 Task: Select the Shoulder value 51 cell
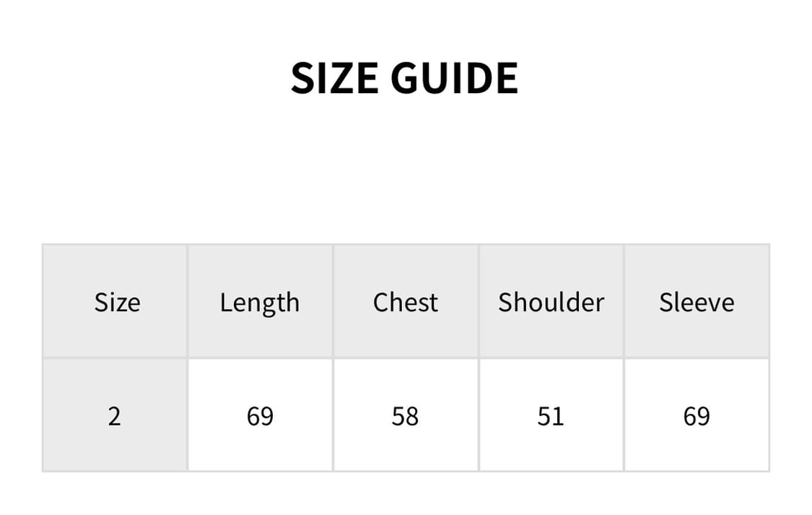(551, 416)
